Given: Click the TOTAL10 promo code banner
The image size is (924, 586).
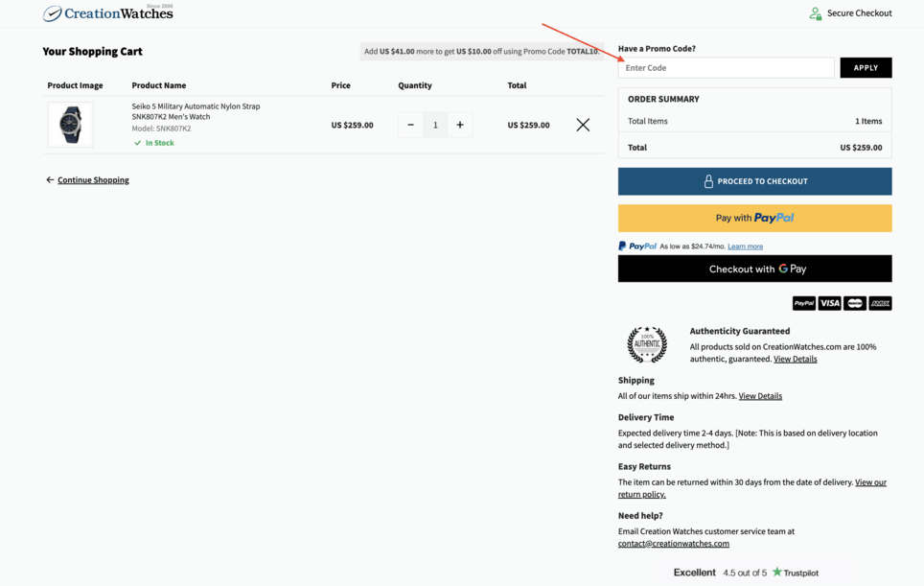Looking at the screenshot, I should tap(481, 51).
